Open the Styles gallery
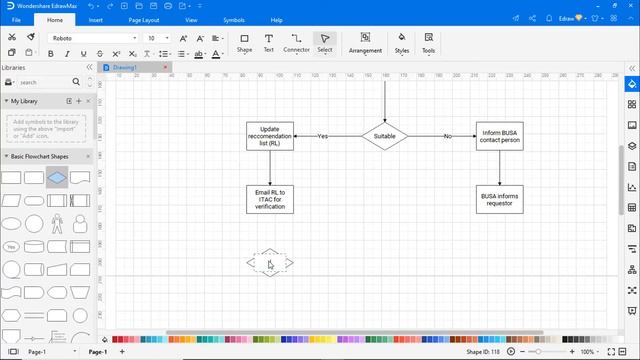Viewport: 640px width, 360px height. point(402,43)
